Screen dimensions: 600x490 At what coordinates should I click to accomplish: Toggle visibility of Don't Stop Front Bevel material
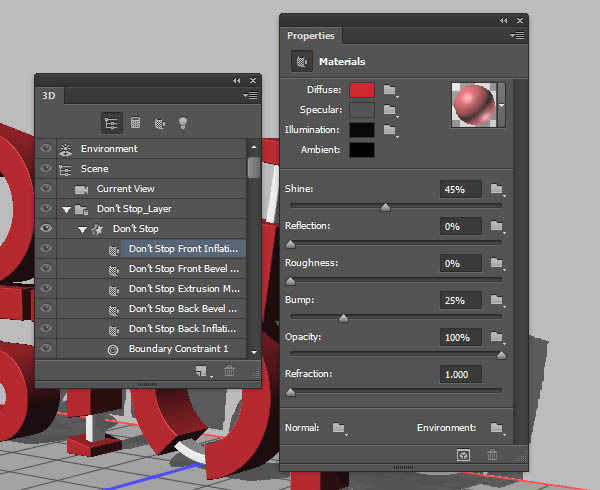click(x=46, y=268)
